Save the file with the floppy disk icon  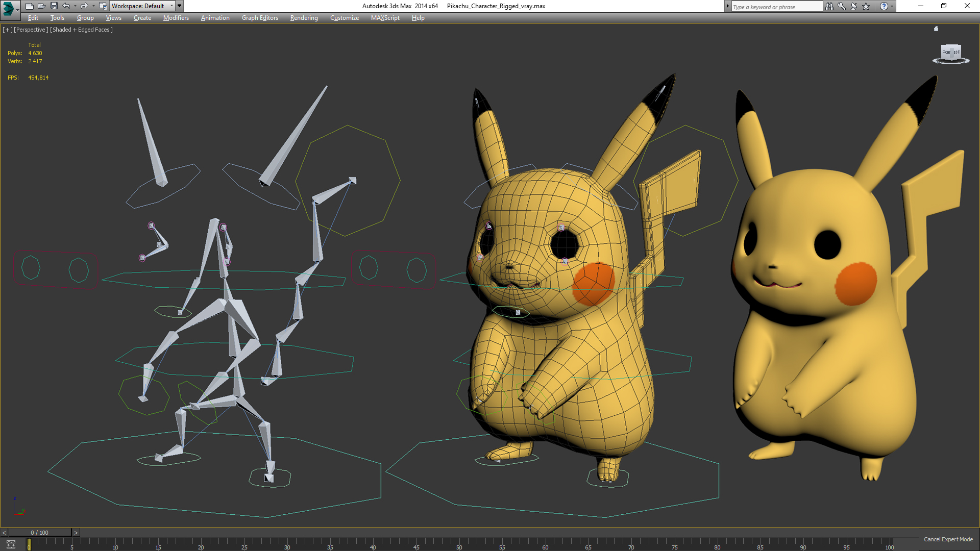(x=54, y=6)
